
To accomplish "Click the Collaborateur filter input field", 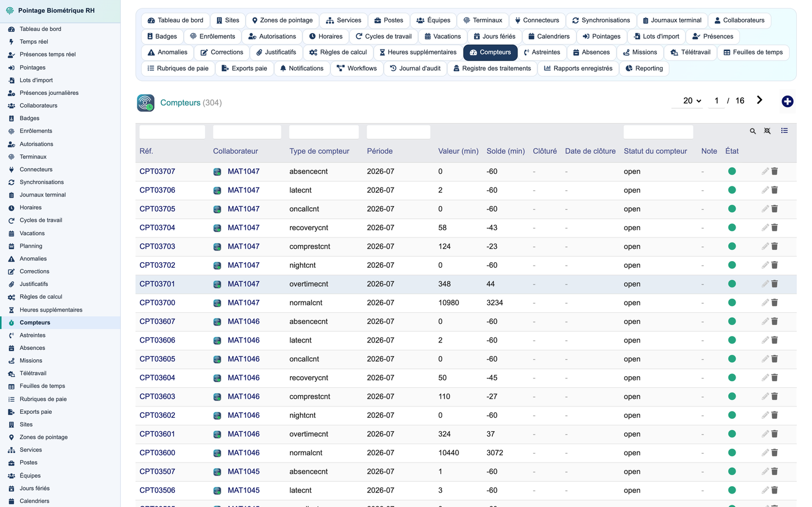I will tap(247, 131).
